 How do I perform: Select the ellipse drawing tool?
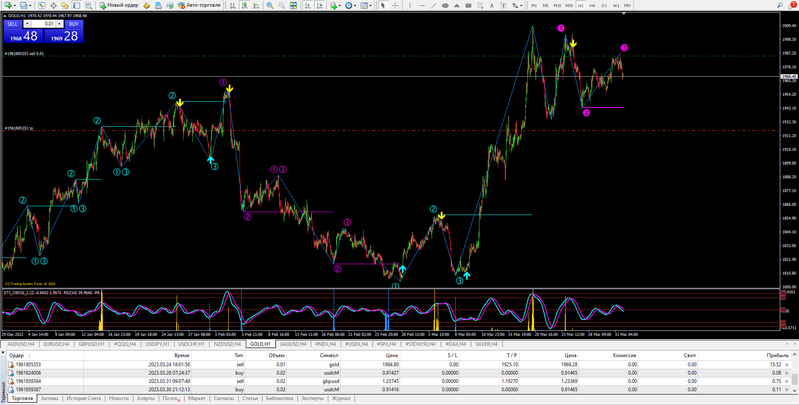pos(445,6)
